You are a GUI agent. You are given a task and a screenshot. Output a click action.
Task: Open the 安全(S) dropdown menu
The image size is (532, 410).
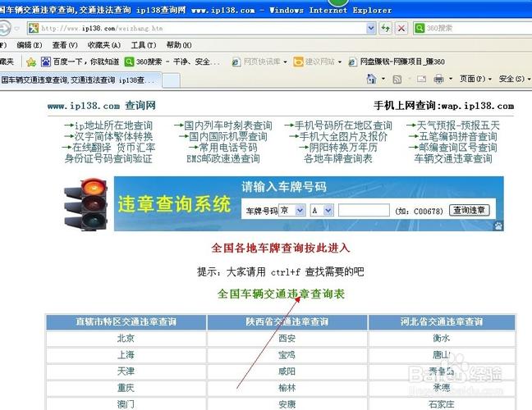coord(515,79)
